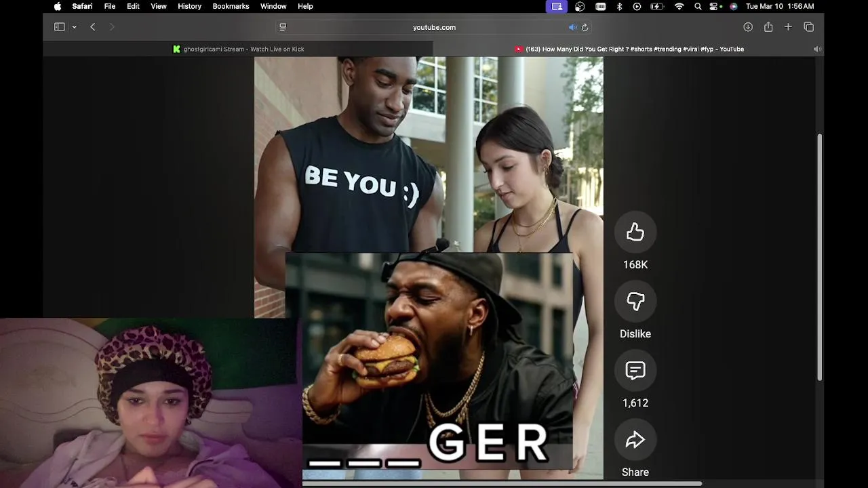
Task: Mute audio via address bar speaker icon
Action: point(572,27)
